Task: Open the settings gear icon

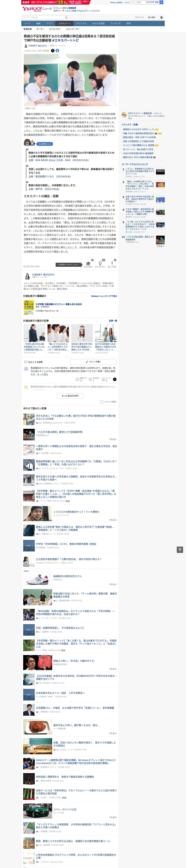Action: [x=161, y=18]
